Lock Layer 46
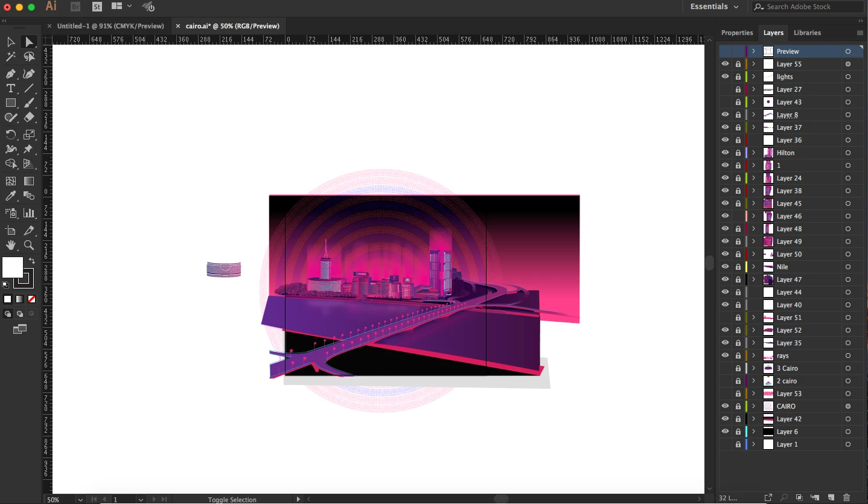868x504 pixels. coord(738,216)
